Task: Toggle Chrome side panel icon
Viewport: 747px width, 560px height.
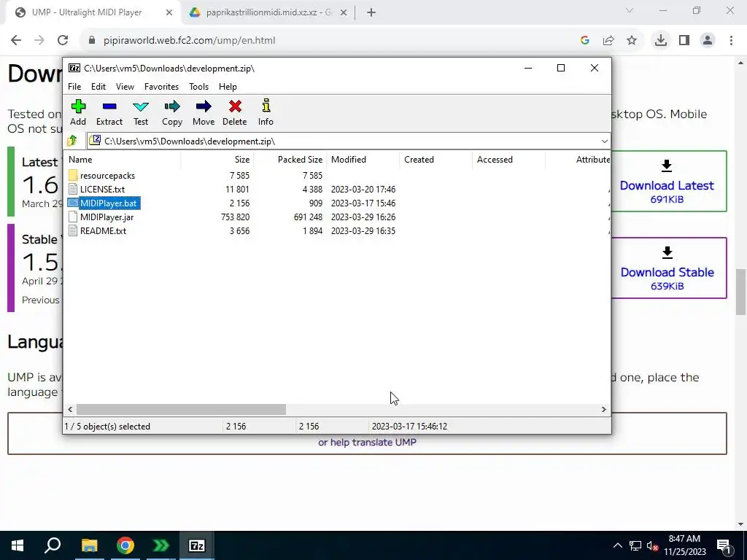Action: pos(684,41)
